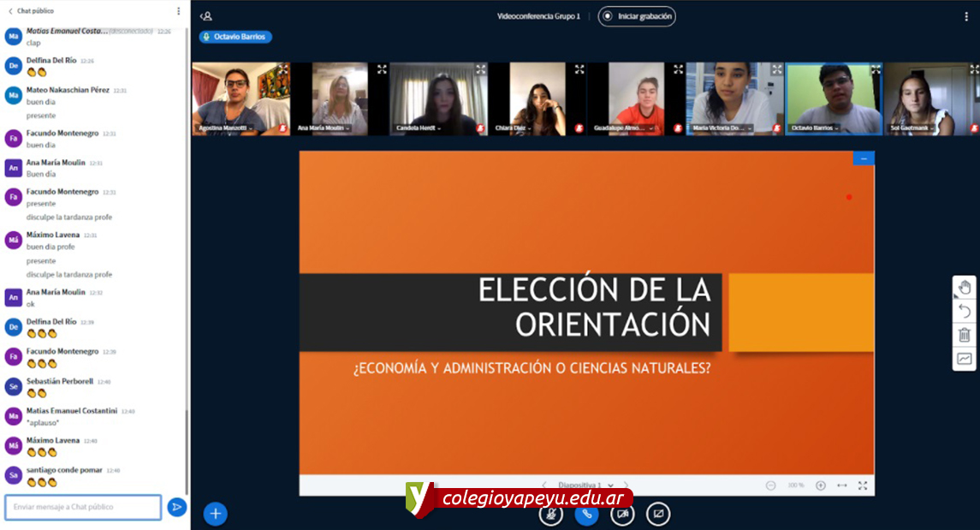Unmute the microphone in the bottom bar
Image resolution: width=980 pixels, height=530 pixels.
(551, 515)
